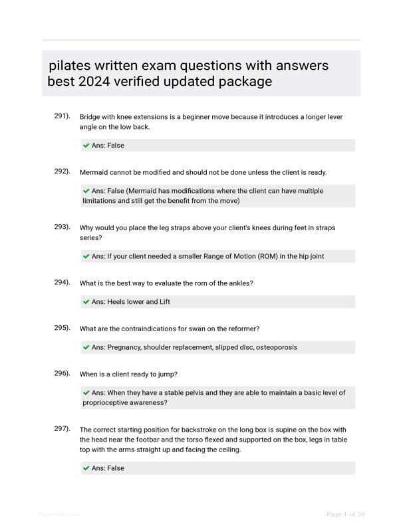Click the question about rom of the ankles
The image size is (403, 532).
coord(166,283)
